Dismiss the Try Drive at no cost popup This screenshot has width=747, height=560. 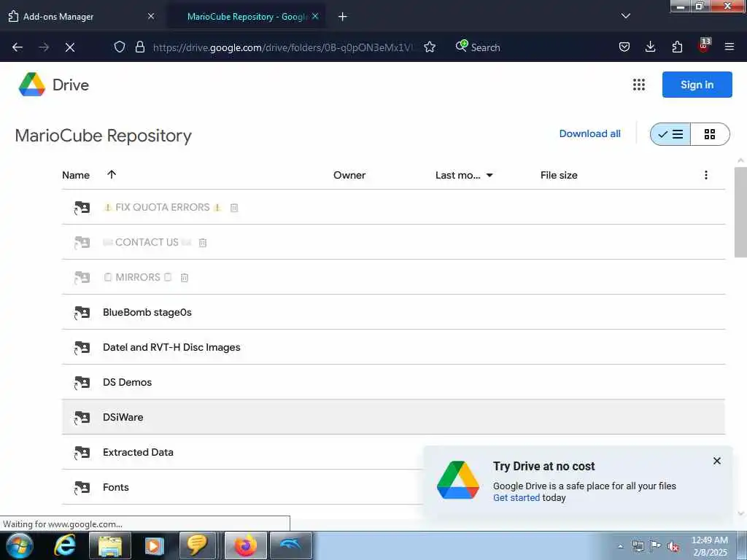click(716, 461)
